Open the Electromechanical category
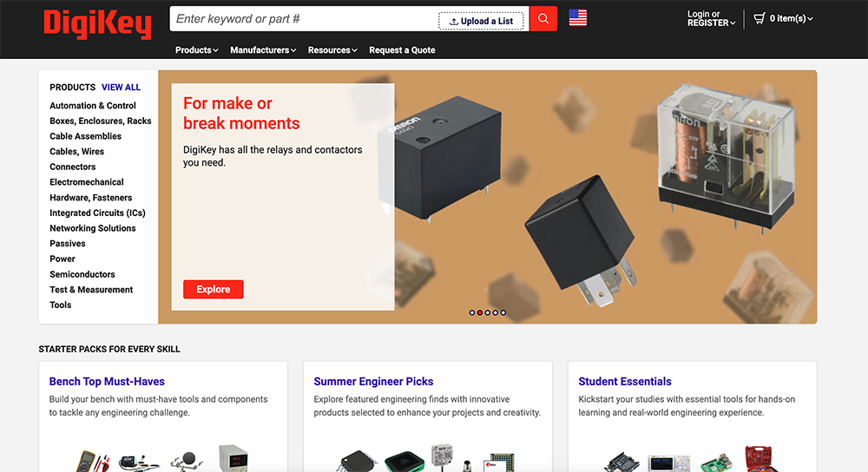Viewport: 868px width, 472px height. (86, 182)
